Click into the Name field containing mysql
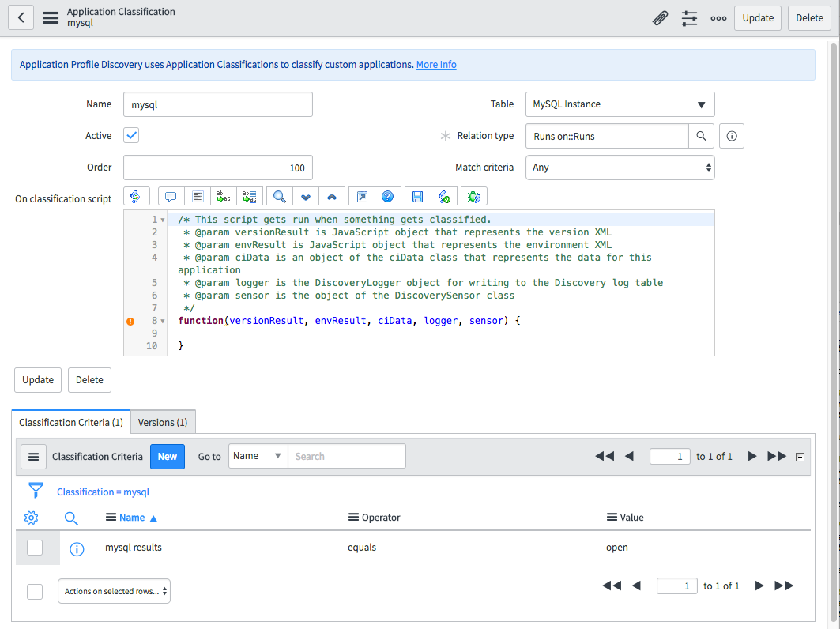The height and width of the screenshot is (629, 840). [x=218, y=104]
